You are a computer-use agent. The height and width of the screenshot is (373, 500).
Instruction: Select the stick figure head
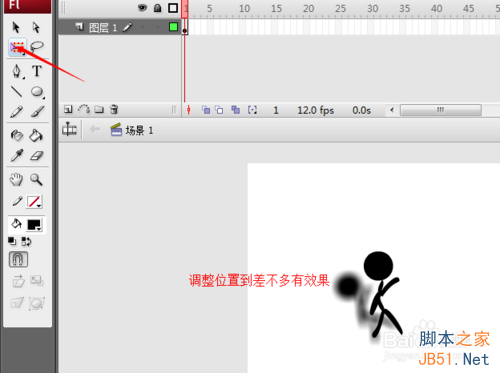[378, 266]
